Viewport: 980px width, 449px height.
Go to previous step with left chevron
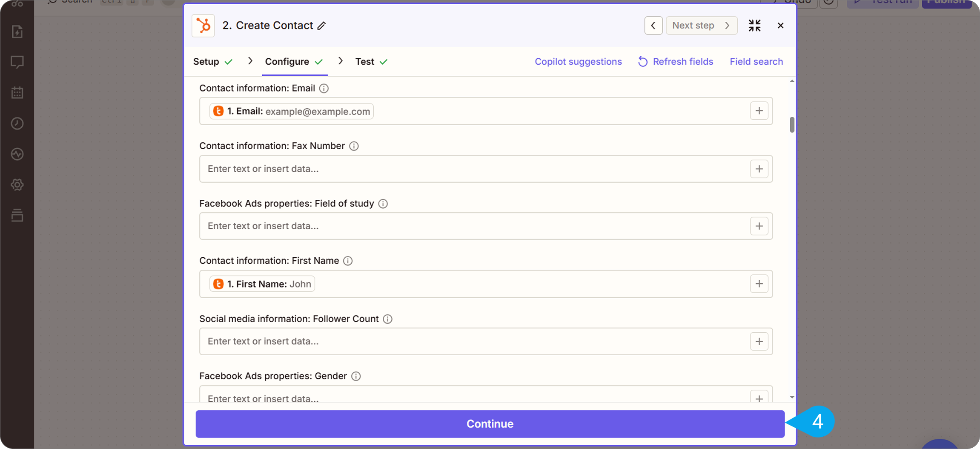point(653,26)
